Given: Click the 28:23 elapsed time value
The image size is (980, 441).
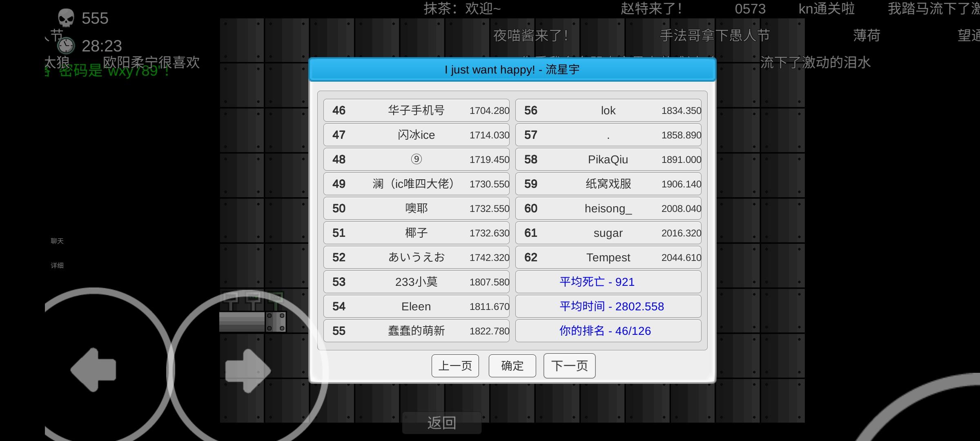Looking at the screenshot, I should coord(102,46).
